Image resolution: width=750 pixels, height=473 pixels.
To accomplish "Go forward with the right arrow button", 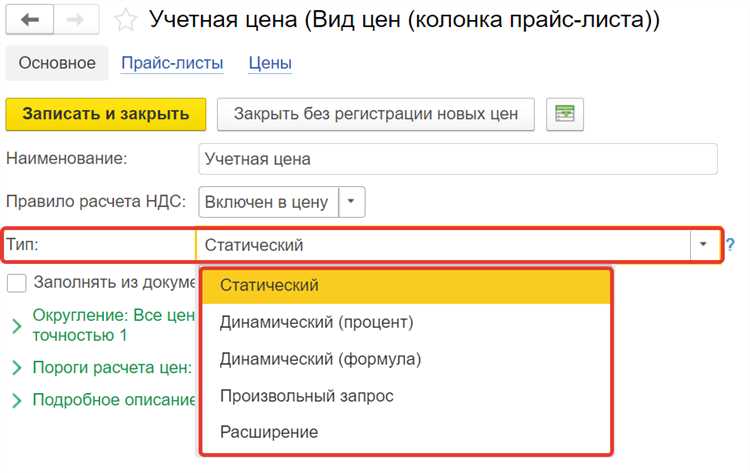I will point(77,20).
